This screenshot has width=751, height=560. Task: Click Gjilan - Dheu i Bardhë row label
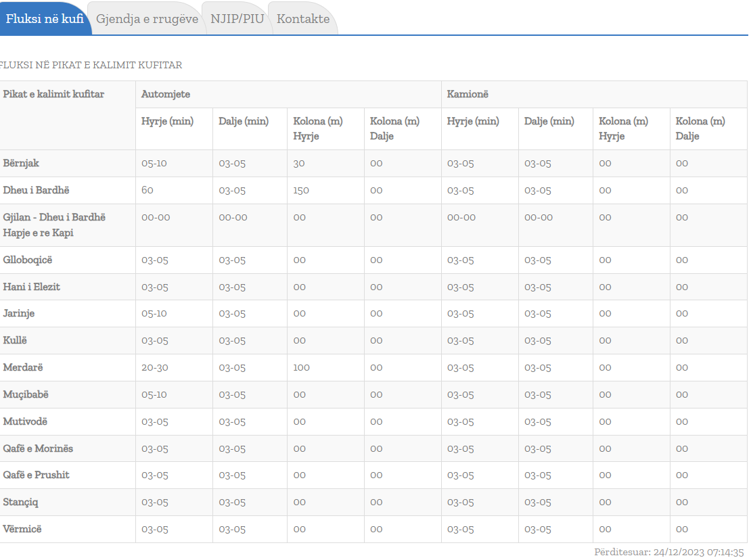54,218
